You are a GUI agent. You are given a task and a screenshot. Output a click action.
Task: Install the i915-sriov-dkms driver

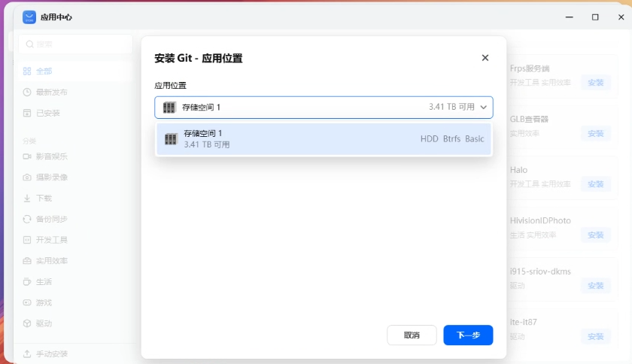[595, 286]
